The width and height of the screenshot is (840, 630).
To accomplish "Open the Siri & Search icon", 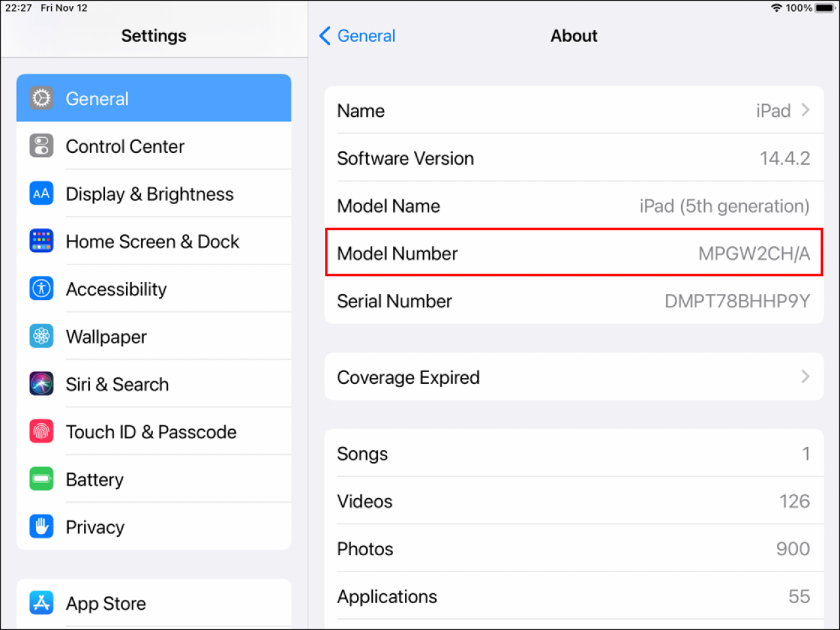I will point(41,383).
